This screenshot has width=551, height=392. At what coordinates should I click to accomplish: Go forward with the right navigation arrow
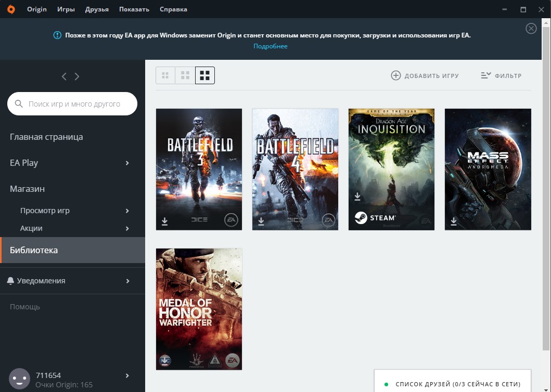[x=77, y=76]
